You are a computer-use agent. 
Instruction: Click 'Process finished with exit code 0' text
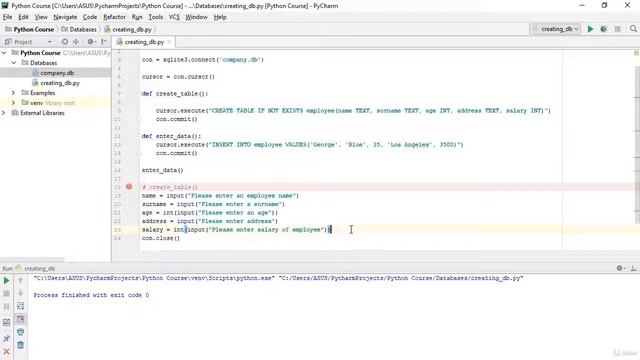pyautogui.click(x=91, y=295)
